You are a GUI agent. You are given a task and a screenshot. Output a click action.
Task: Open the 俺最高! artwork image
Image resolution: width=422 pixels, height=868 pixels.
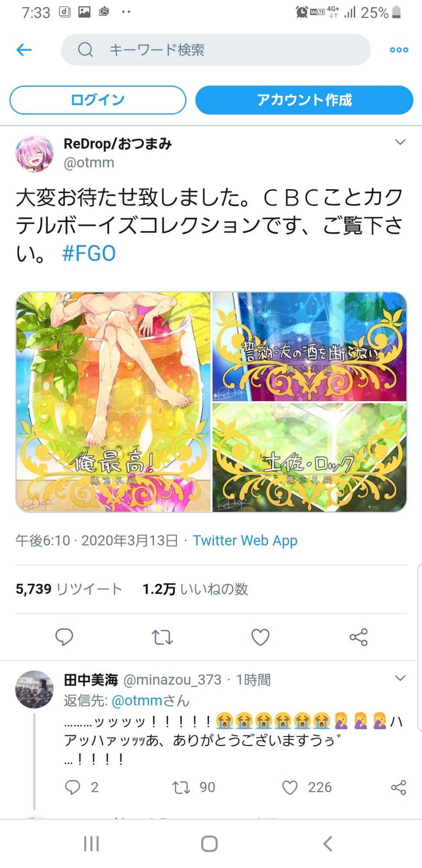pos(113,402)
